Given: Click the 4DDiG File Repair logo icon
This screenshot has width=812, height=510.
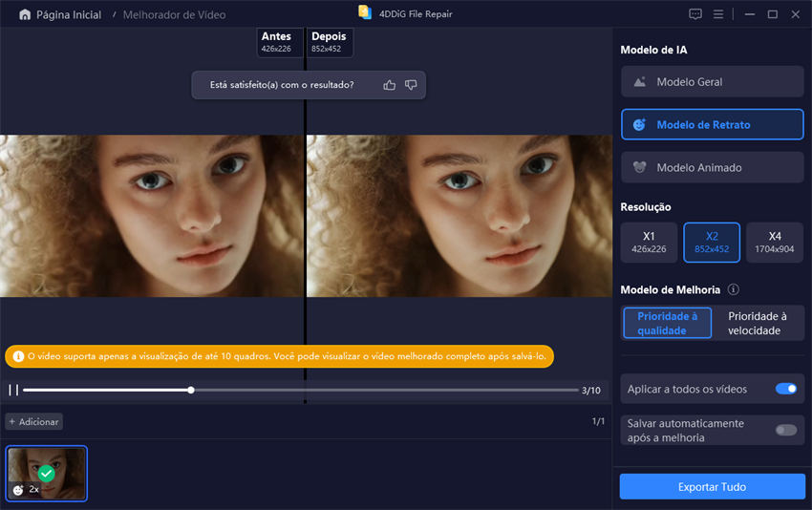Looking at the screenshot, I should pos(364,13).
